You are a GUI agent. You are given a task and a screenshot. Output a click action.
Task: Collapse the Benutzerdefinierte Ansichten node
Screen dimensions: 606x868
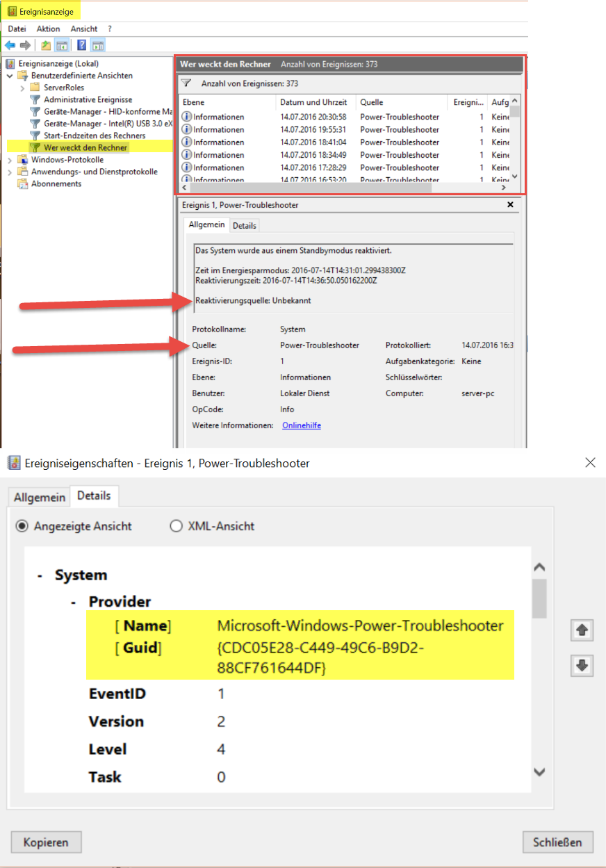tap(10, 76)
